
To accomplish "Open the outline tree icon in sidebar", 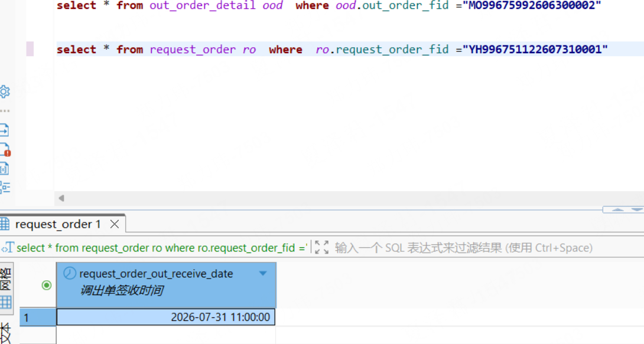I will point(5,187).
